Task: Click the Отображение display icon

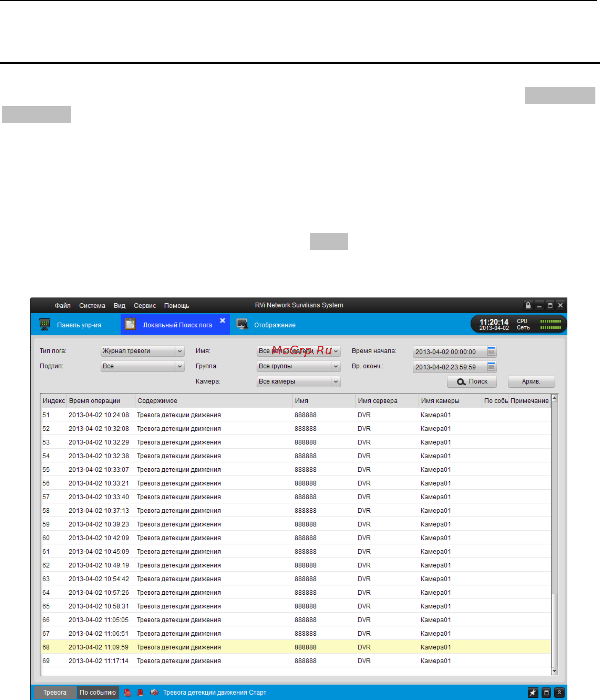Action: 242,324
